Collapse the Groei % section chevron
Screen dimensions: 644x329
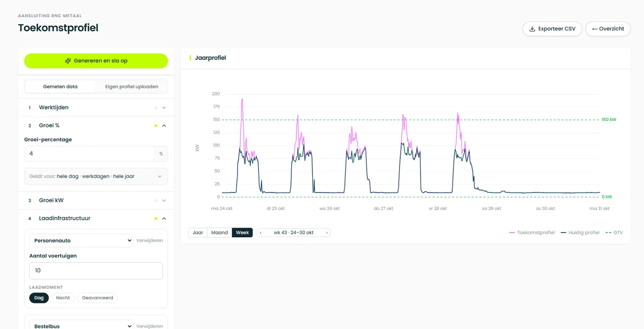click(x=164, y=126)
